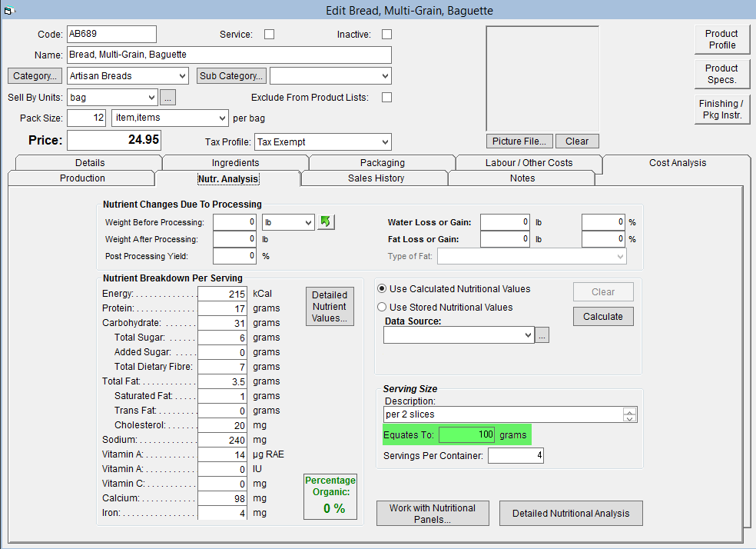This screenshot has height=549, width=756.
Task: Click the ellipsis button beside Sell By Units
Action: pos(167,98)
